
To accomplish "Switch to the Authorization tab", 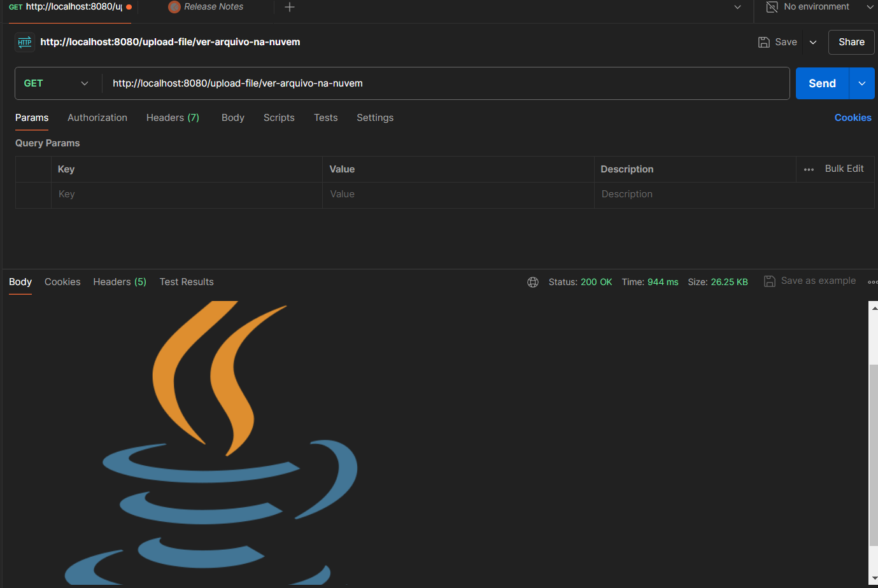I will coord(97,118).
